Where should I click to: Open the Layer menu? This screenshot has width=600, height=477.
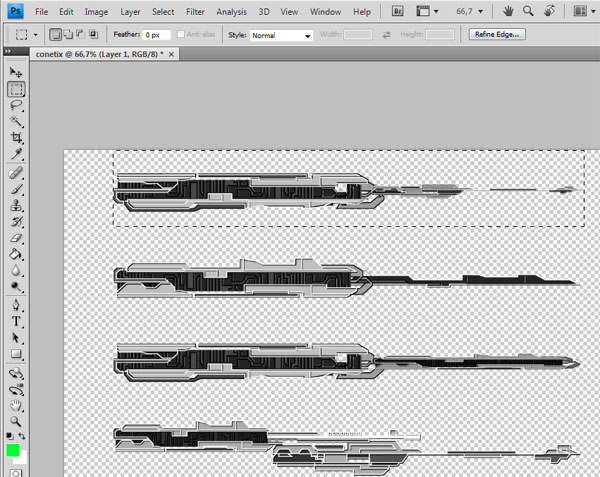point(130,12)
